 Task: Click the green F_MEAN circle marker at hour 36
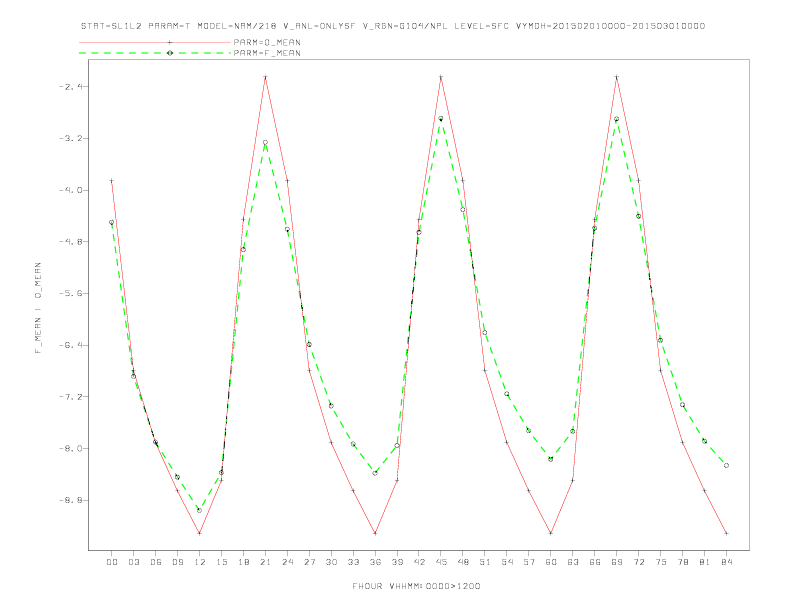tap(375, 473)
